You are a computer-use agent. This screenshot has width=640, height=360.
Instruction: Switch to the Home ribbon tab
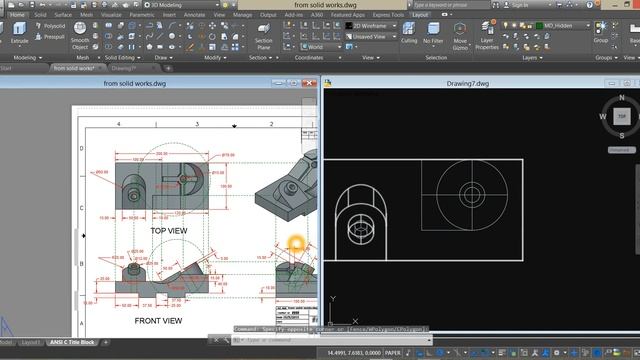point(17,15)
